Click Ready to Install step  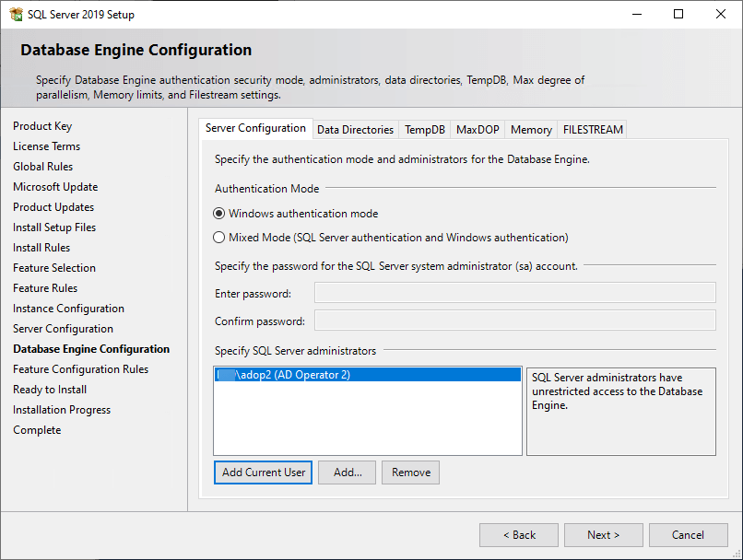50,390
